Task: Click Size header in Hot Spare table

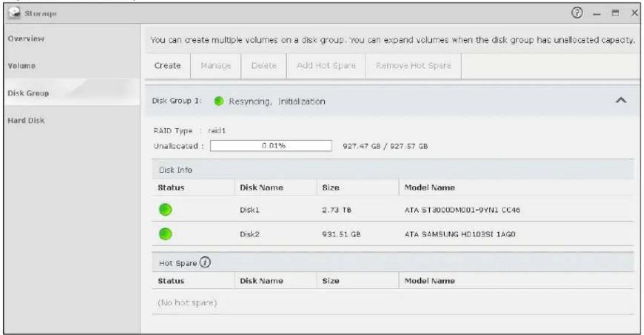Action: tap(330, 281)
